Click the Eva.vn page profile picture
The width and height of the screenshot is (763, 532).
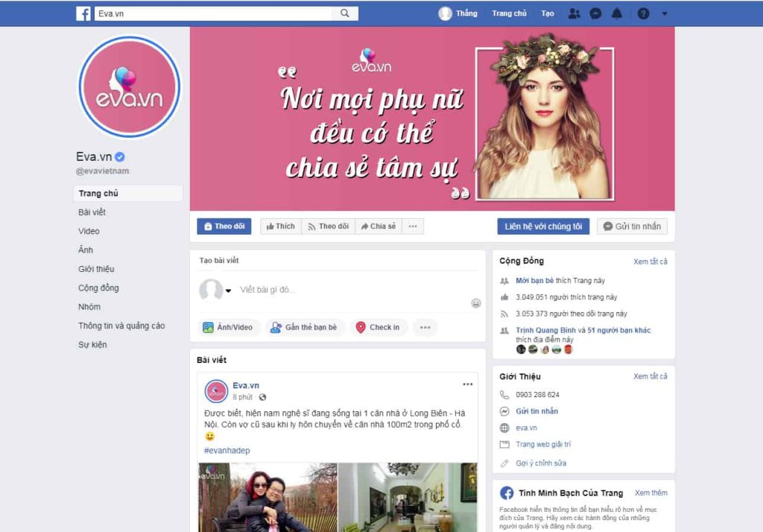[130, 87]
